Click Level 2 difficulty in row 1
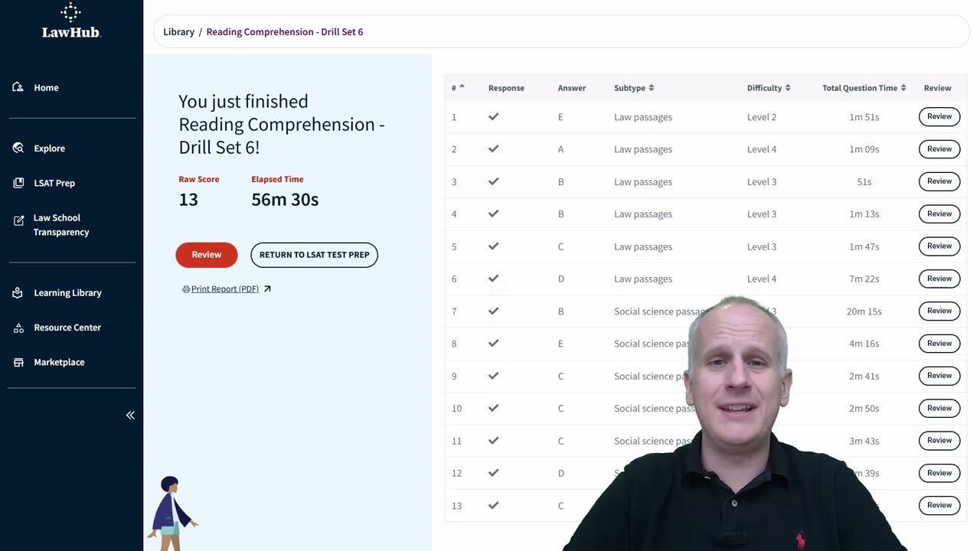The image size is (980, 551). [x=762, y=117]
